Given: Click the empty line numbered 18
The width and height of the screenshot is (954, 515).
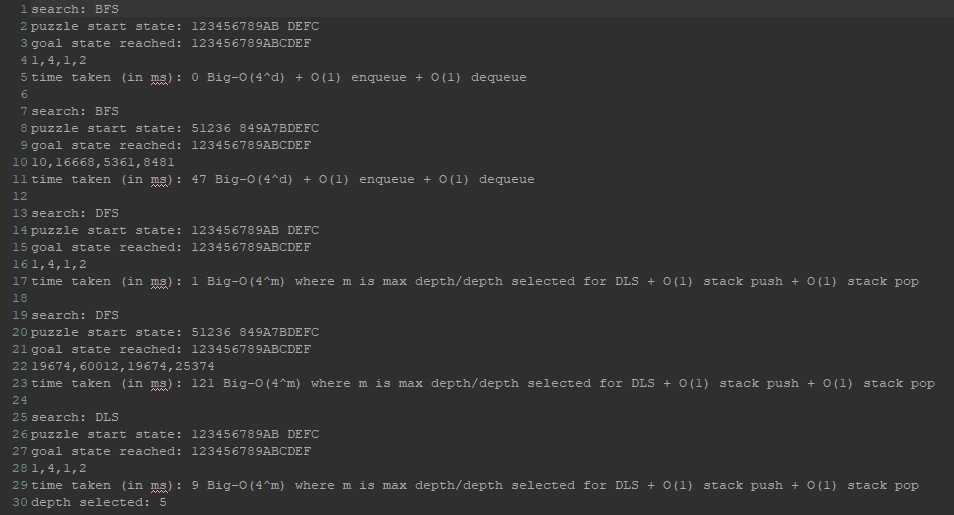Looking at the screenshot, I should click(x=200, y=298).
